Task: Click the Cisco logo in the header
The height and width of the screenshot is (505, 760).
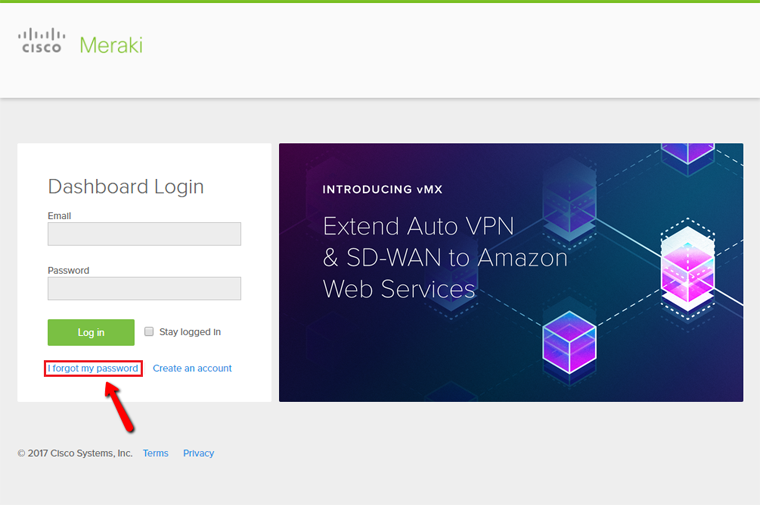Action: pyautogui.click(x=42, y=41)
